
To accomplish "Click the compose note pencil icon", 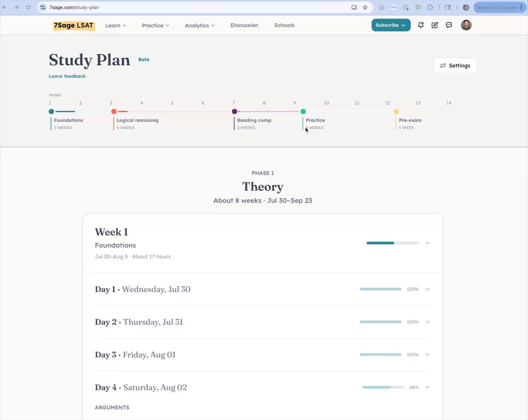I will pos(435,25).
